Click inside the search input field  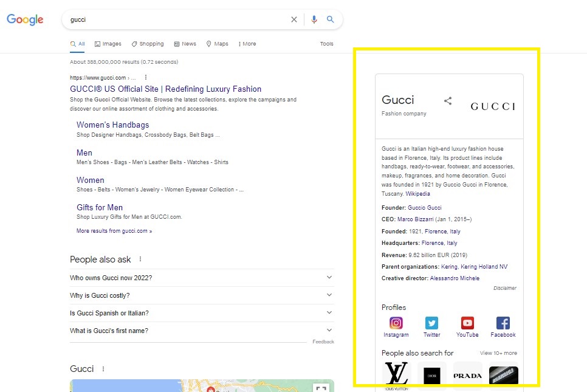pos(182,19)
